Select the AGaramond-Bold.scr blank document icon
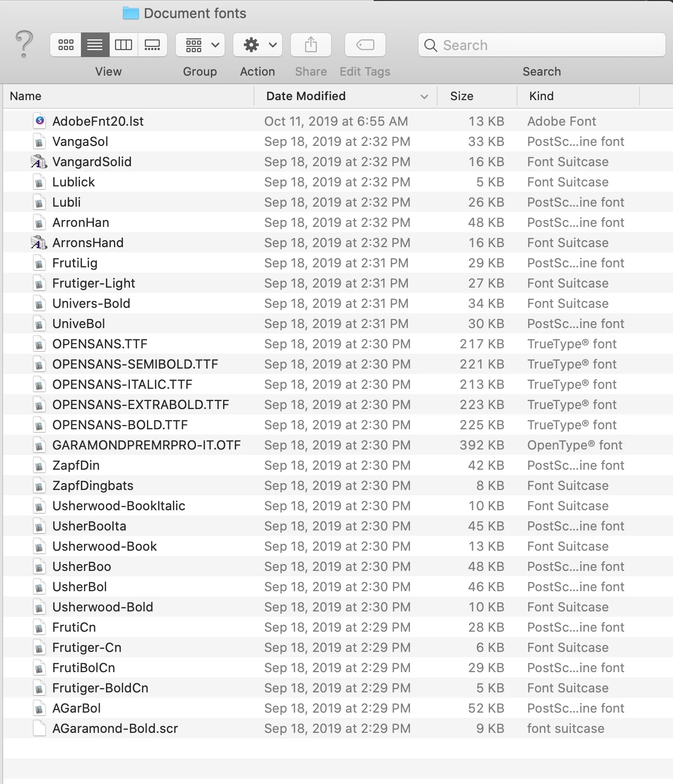This screenshot has height=784, width=673. [39, 728]
